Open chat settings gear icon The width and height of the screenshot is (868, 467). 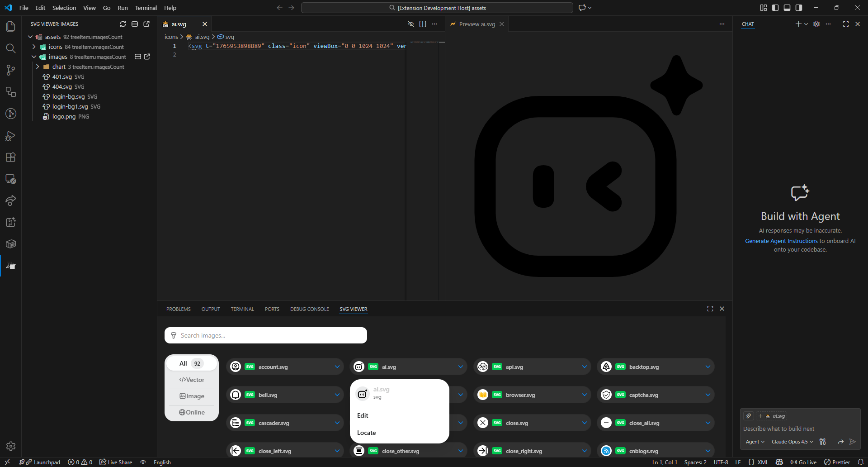coord(816,24)
